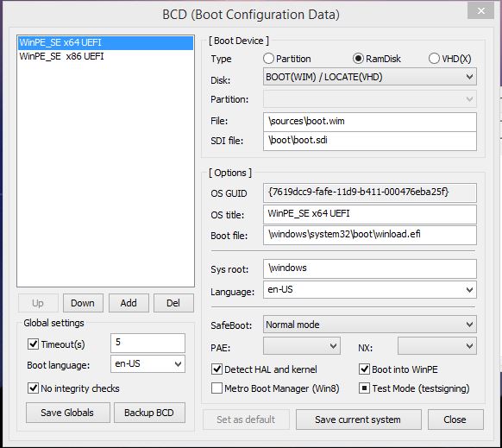Move entry with the Down button

(x=83, y=303)
